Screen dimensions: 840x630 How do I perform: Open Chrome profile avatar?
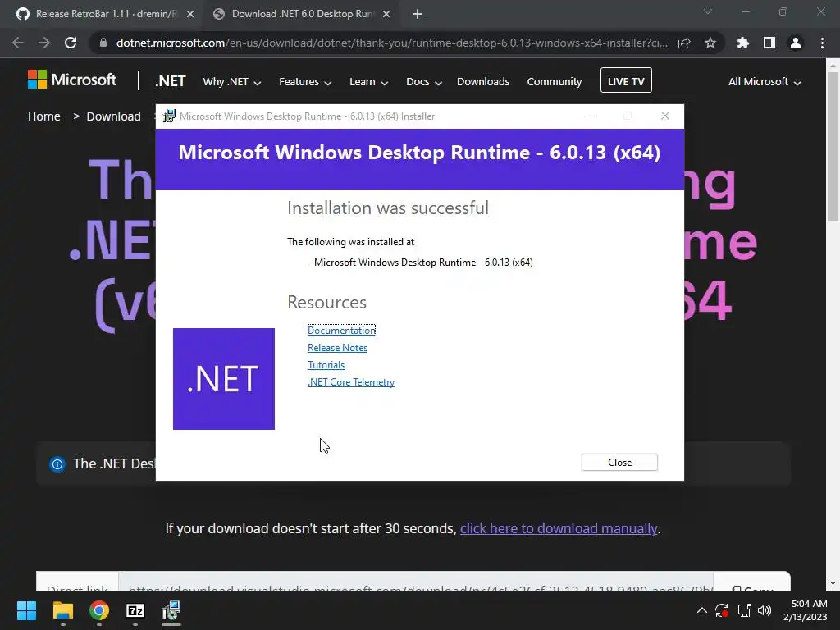pyautogui.click(x=796, y=43)
